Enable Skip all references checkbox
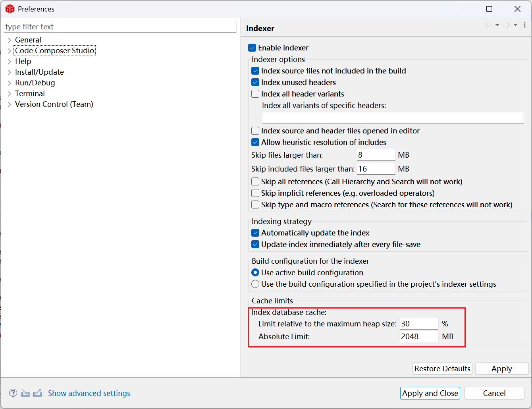Screen dimensions: 532x409 click(255, 181)
